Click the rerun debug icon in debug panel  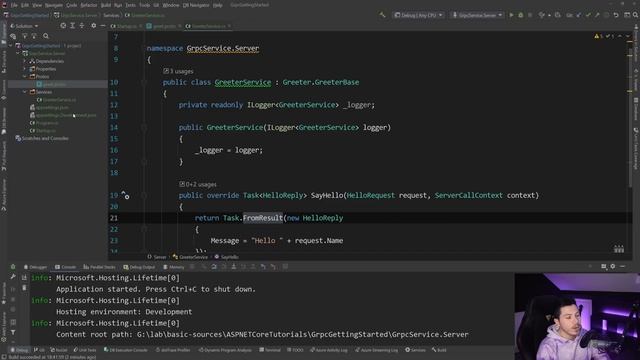click(13, 267)
